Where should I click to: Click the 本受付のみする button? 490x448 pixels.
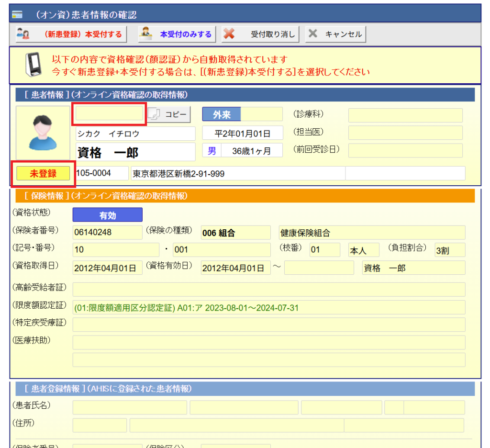(x=177, y=34)
